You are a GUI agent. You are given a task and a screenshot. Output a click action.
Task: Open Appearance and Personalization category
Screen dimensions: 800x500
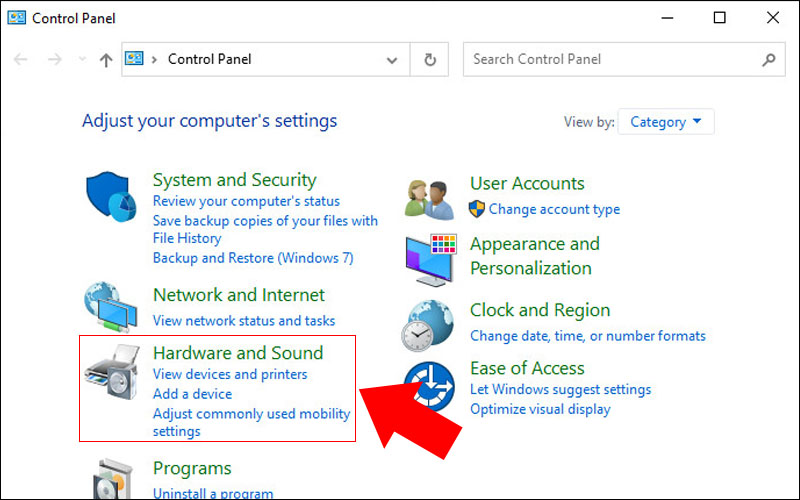(535, 256)
